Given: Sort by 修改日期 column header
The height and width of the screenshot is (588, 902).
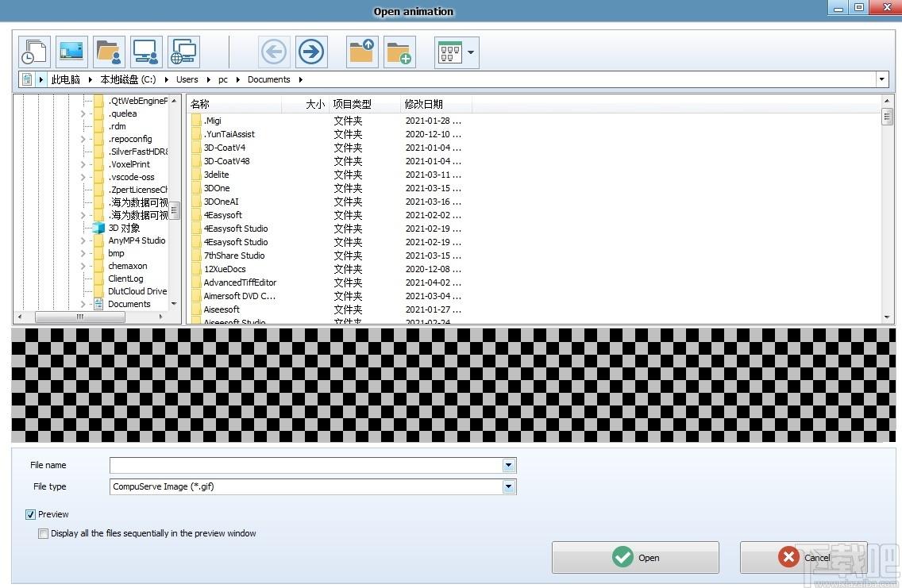Looking at the screenshot, I should (x=436, y=104).
